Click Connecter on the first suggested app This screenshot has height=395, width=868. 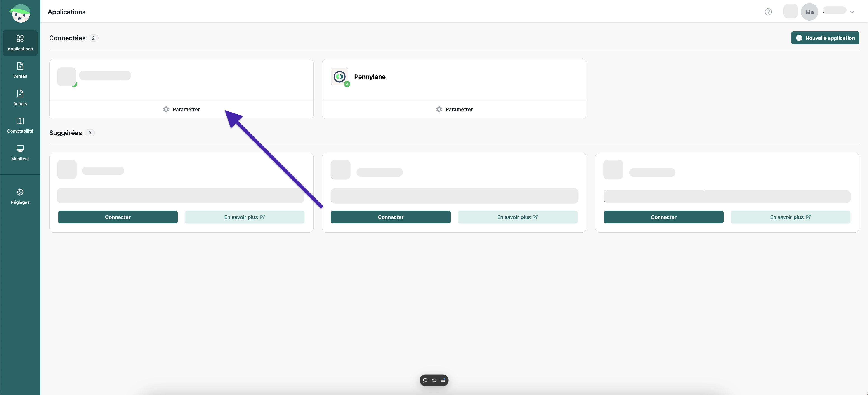point(118,217)
